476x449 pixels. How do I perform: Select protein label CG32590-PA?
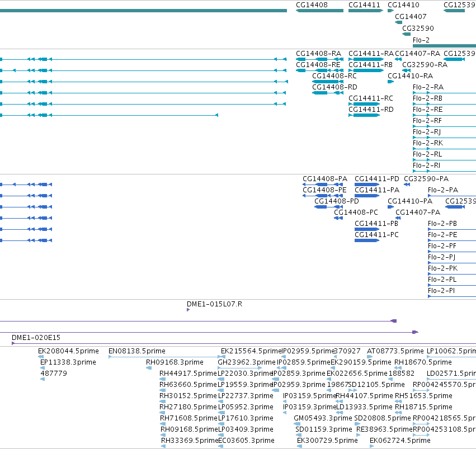[x=426, y=179]
